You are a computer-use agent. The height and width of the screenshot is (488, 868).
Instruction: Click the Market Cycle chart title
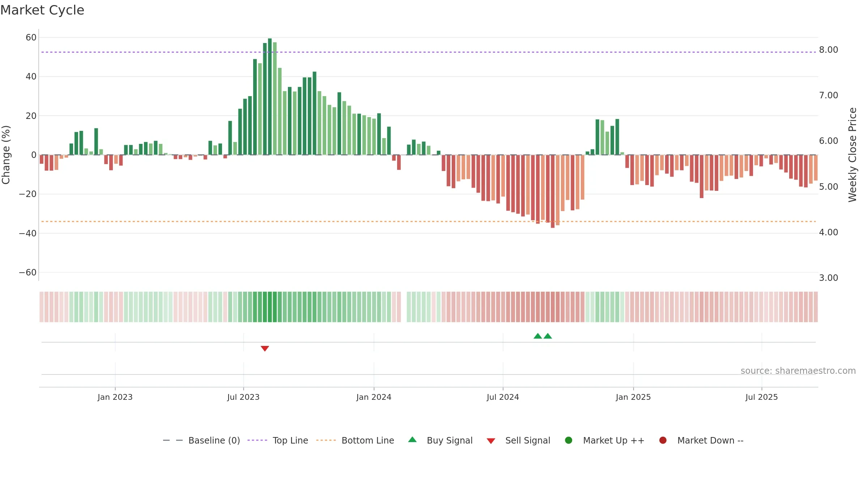coord(42,10)
